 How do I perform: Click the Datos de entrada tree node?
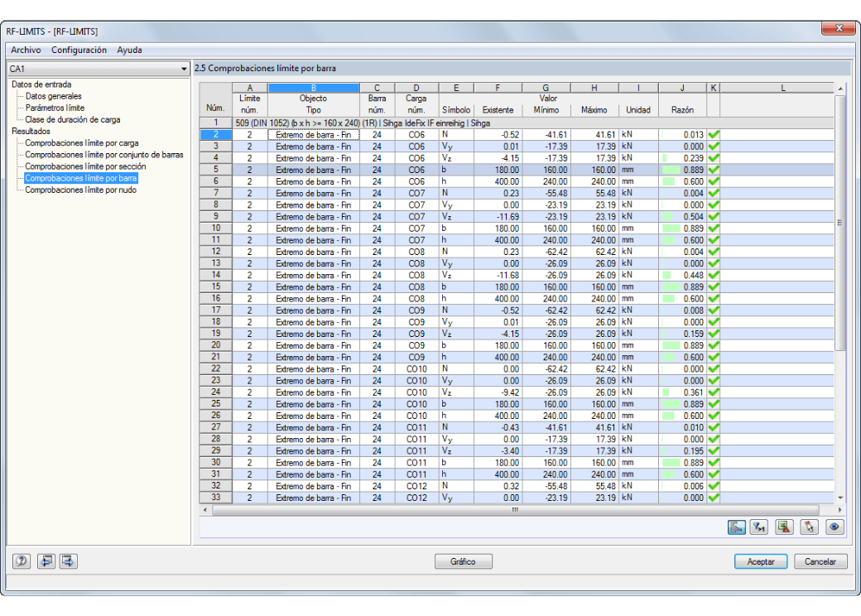coord(41,84)
